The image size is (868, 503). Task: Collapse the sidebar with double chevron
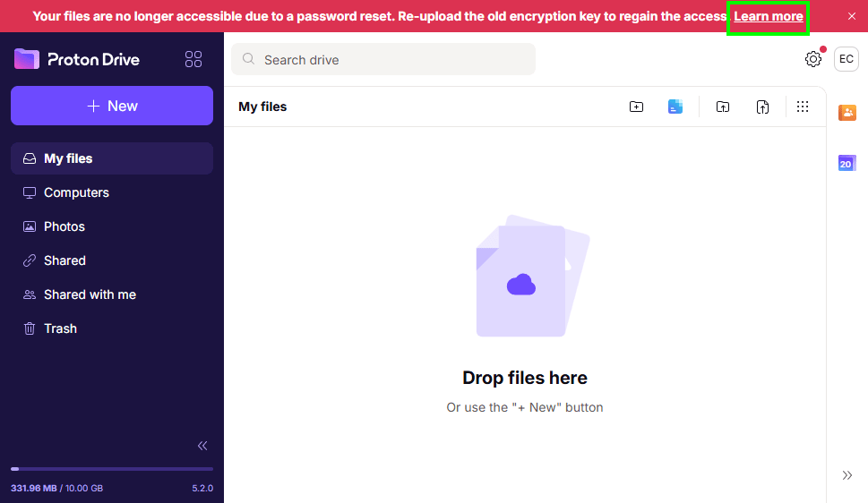click(x=202, y=446)
